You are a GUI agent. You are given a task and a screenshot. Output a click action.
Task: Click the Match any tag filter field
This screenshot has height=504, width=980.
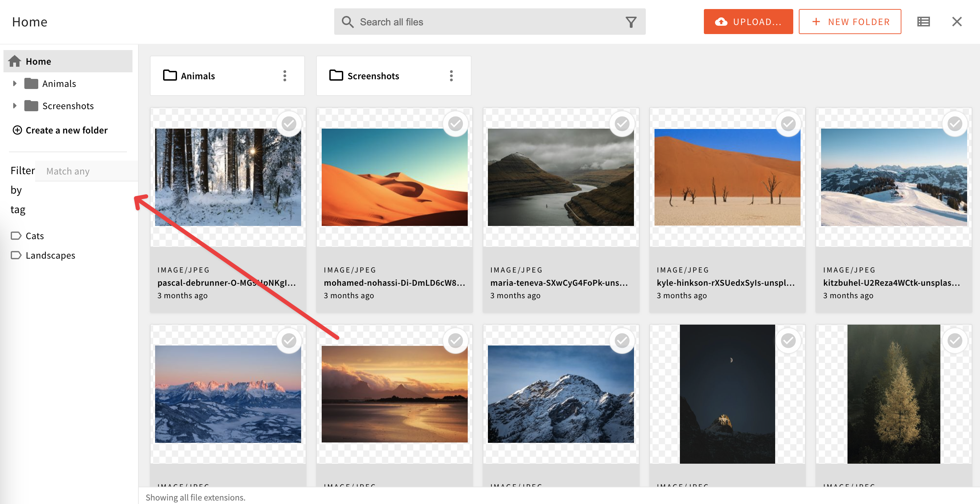[x=86, y=171]
